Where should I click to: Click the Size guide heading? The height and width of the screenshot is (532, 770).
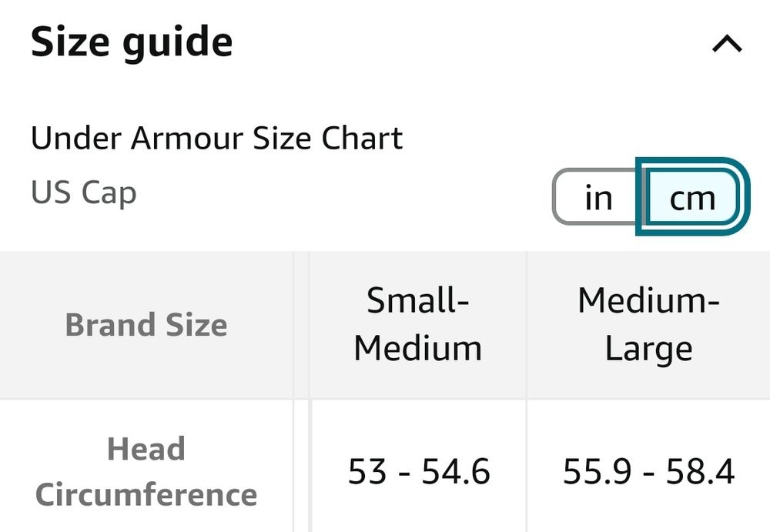tap(132, 42)
